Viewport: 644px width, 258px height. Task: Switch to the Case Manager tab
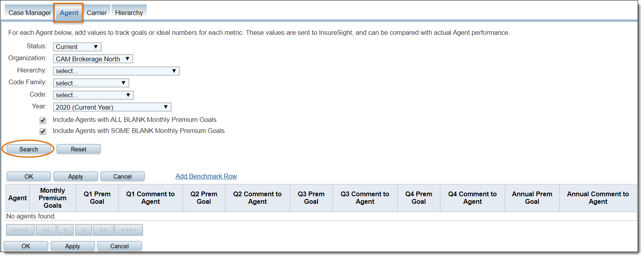click(30, 13)
